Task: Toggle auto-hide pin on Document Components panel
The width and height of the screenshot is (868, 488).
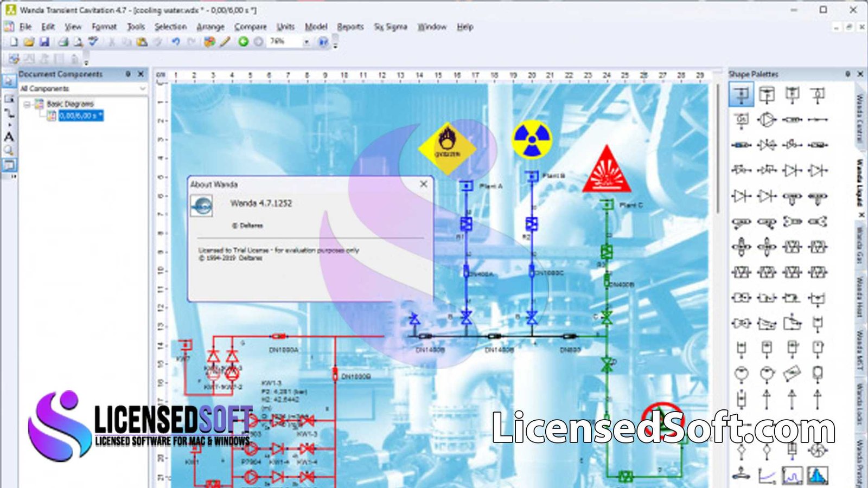Action: point(129,73)
